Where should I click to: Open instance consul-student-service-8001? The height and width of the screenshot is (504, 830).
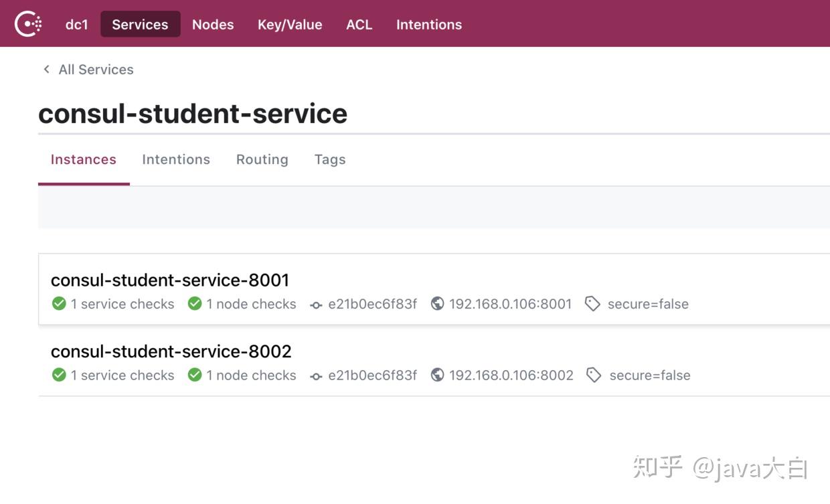pyautogui.click(x=171, y=280)
